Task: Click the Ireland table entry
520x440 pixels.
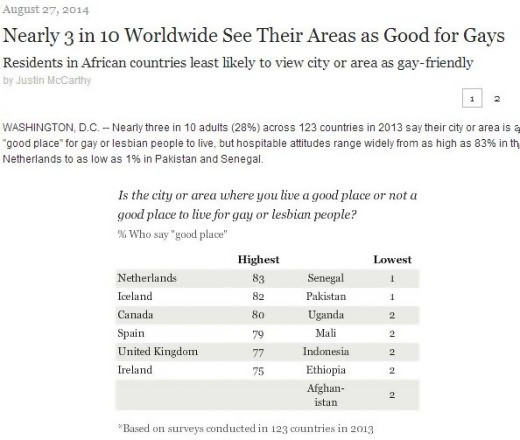Action: tap(135, 370)
